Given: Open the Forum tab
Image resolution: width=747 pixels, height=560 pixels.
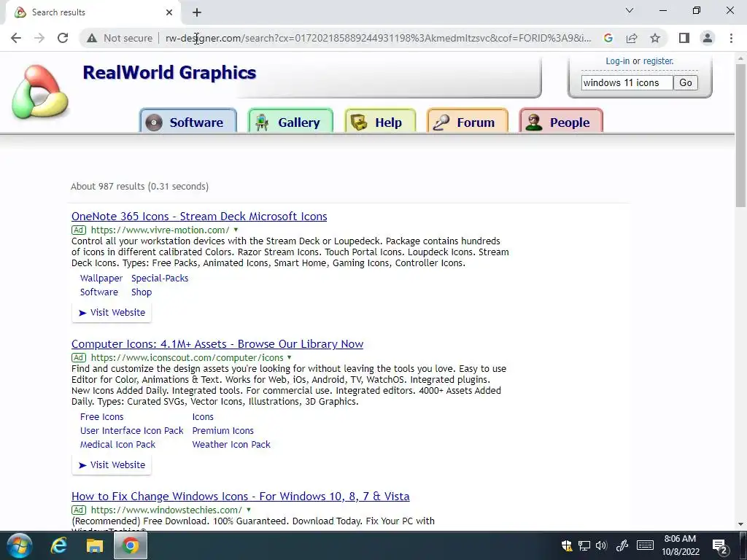Looking at the screenshot, I should [x=468, y=122].
